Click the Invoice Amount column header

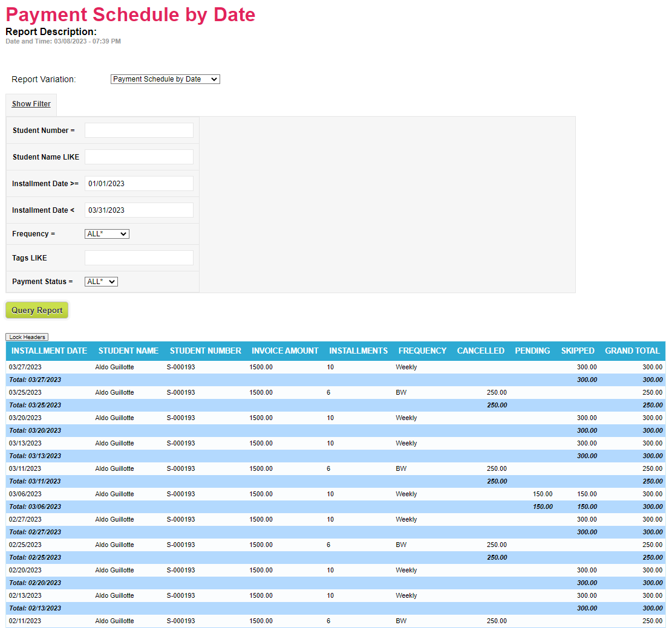pyautogui.click(x=285, y=351)
